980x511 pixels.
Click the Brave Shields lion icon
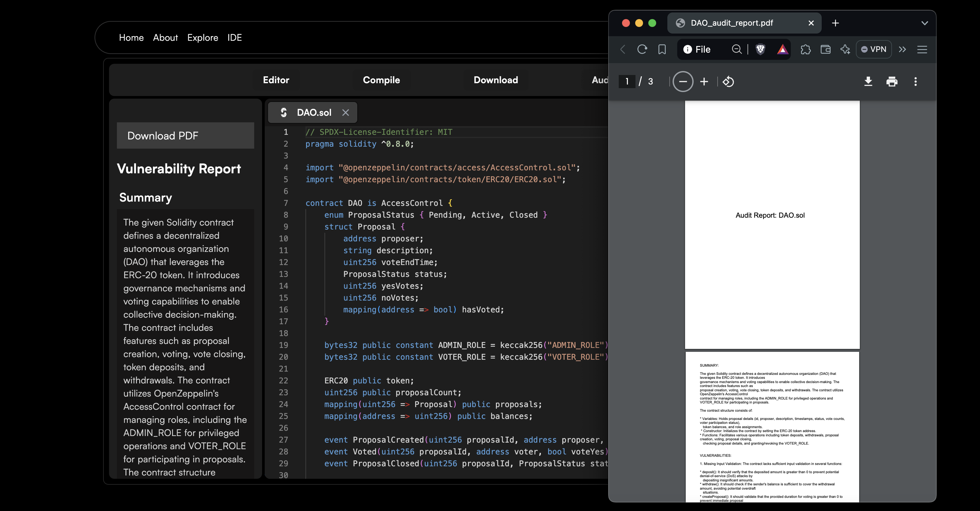click(x=761, y=49)
